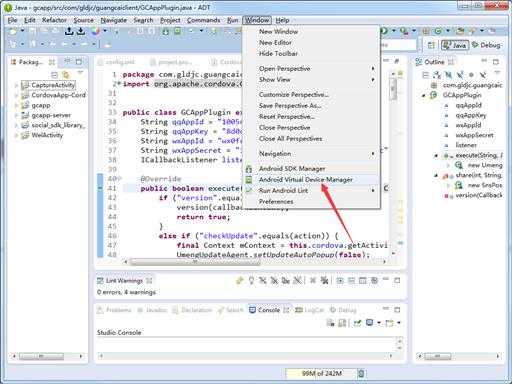The height and width of the screenshot is (384, 512).
Task: Click the Open Perspective icon
Action: tap(431, 45)
